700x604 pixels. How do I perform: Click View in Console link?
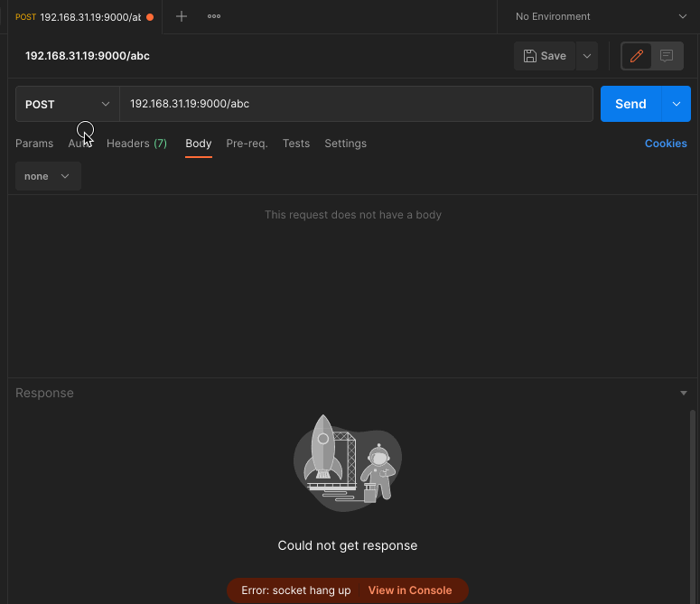[x=410, y=590]
